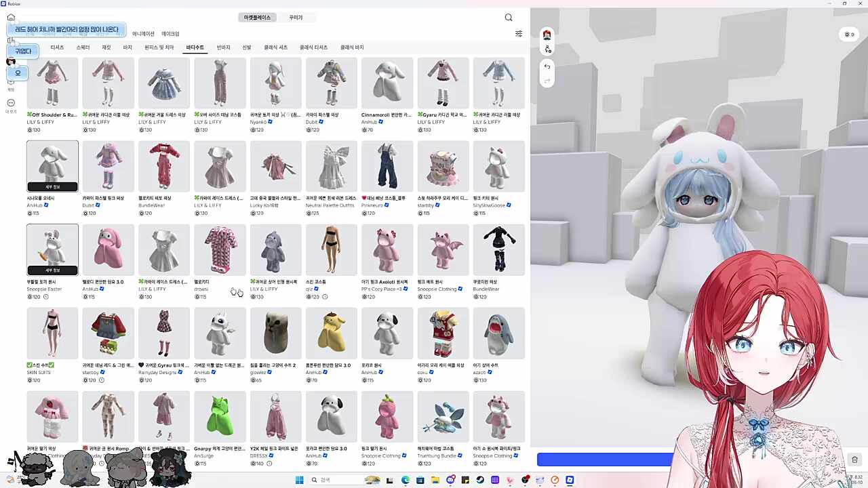The image size is (868, 488).
Task: Launch Steam from the taskbar
Action: tap(480, 481)
